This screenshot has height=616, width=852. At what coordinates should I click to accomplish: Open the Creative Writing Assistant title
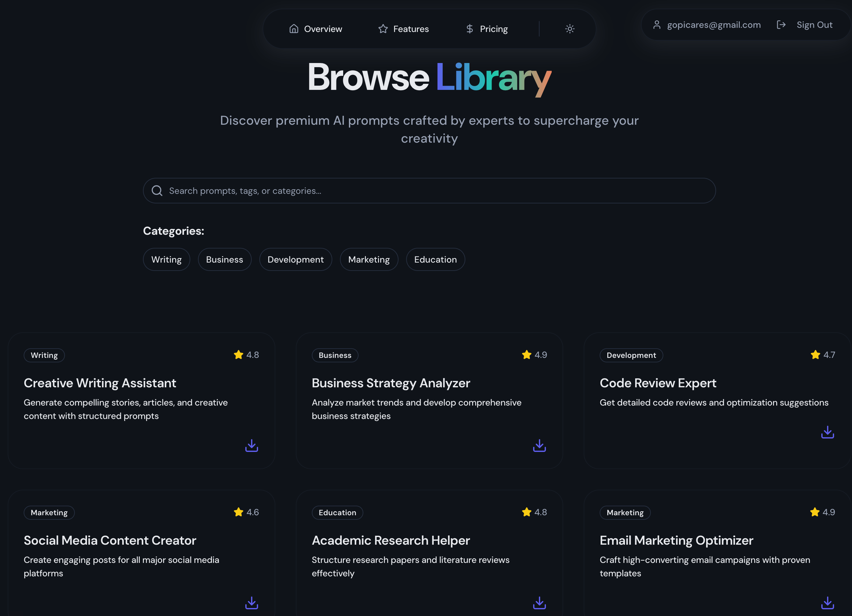[100, 383]
